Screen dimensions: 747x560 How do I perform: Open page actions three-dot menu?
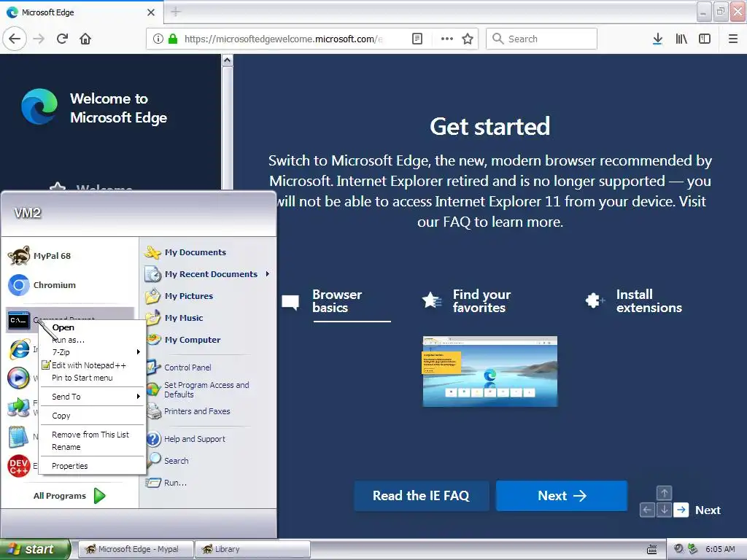(x=447, y=39)
